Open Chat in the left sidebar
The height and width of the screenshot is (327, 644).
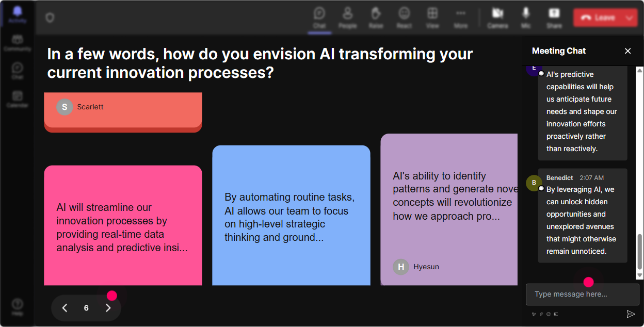[18, 71]
